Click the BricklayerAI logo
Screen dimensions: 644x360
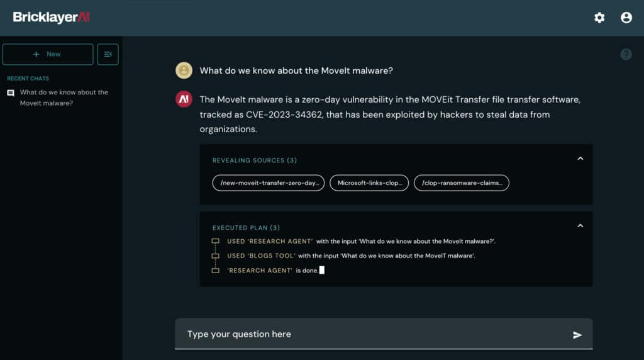click(x=52, y=18)
